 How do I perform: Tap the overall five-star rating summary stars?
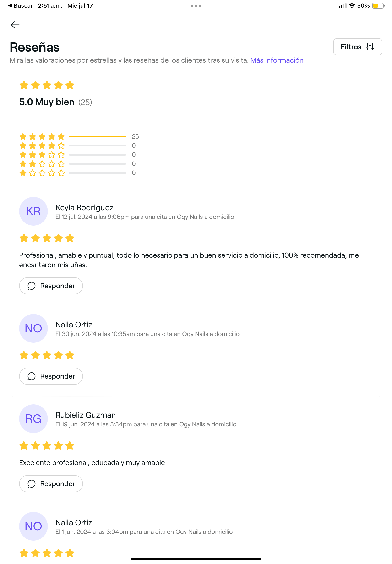[47, 86]
